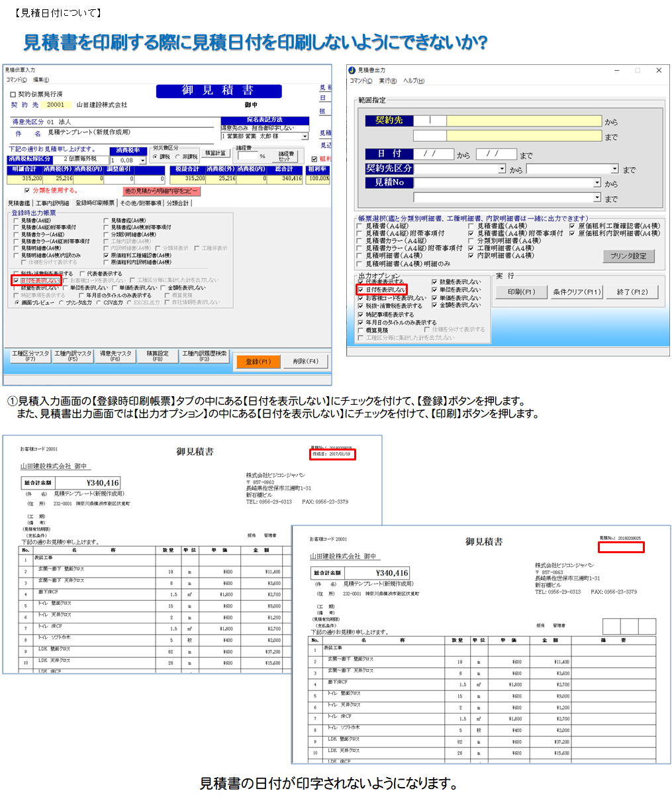Viewport: 672px width, 795px height.
Task: Open the first 見積No dropdown
Action: 597,183
